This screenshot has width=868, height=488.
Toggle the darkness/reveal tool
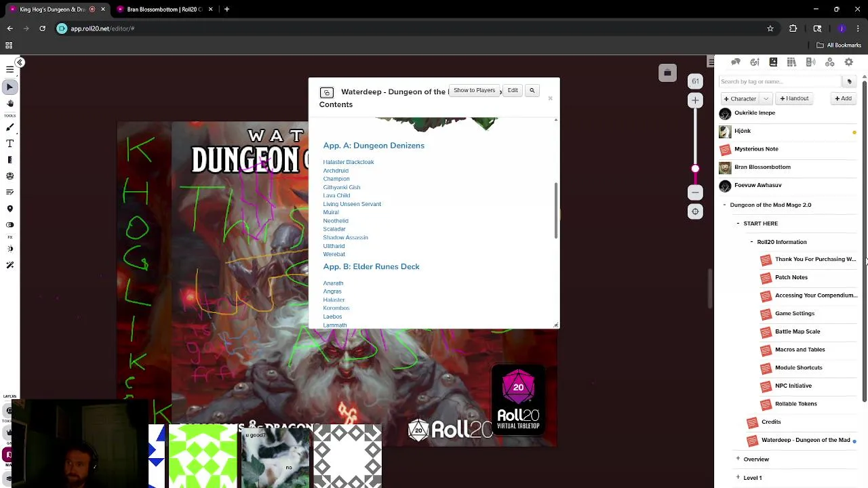tap(9, 224)
